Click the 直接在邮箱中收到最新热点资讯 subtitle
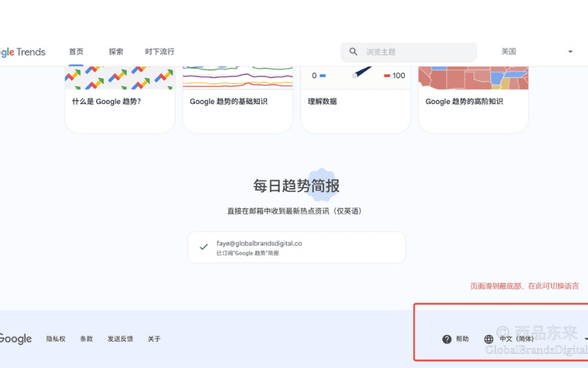 coord(295,211)
